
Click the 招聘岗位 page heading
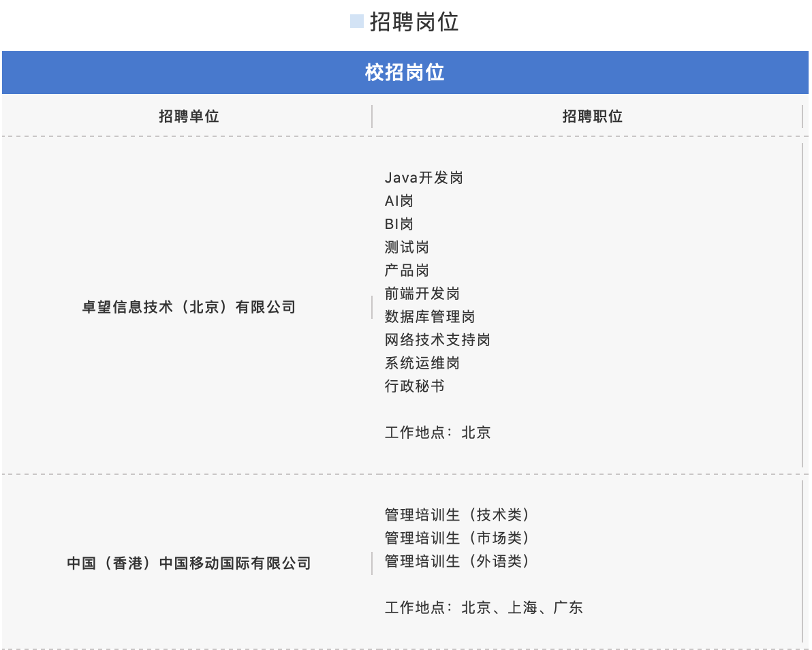(413, 22)
